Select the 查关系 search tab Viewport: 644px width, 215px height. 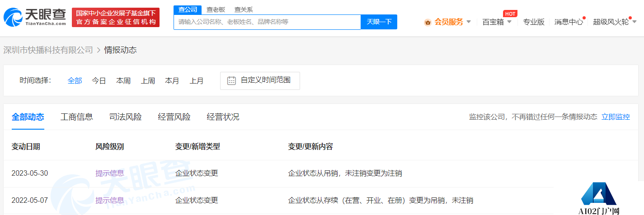[244, 9]
